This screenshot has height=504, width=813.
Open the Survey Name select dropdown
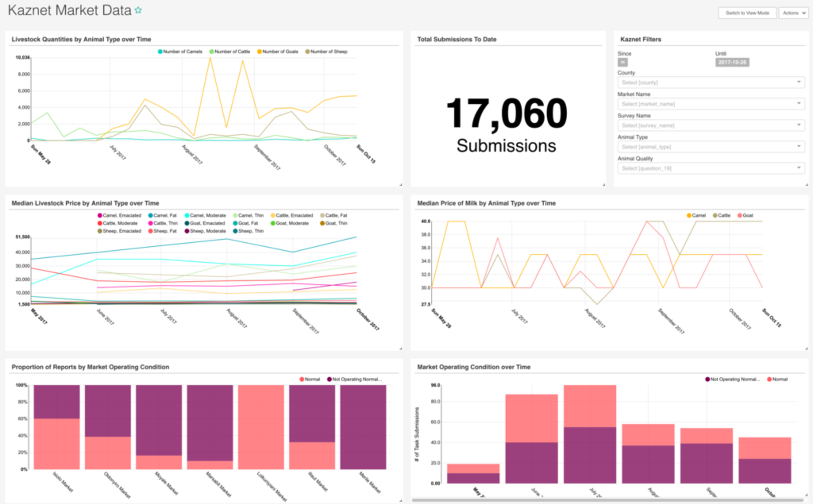[x=711, y=125]
